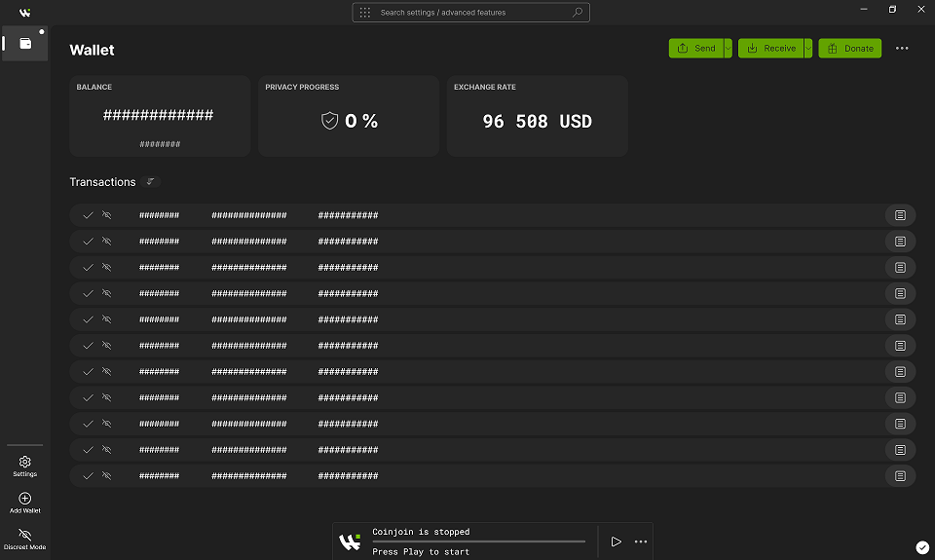Click Add Wallet in the sidebar

tap(25, 503)
